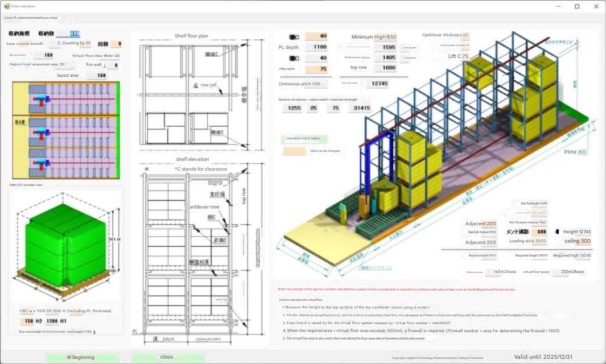The image size is (606, 364).
Task: Click the 'M Beginning' button
Action: pos(83,357)
